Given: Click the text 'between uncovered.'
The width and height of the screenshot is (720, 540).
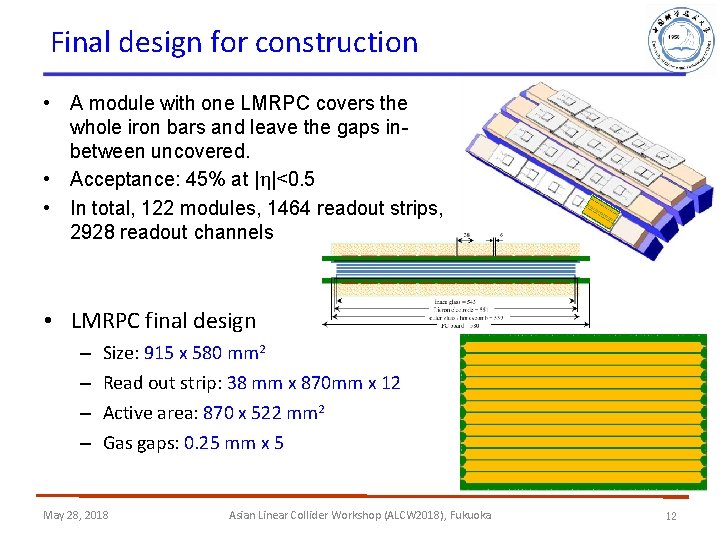Looking at the screenshot, I should (160, 152).
